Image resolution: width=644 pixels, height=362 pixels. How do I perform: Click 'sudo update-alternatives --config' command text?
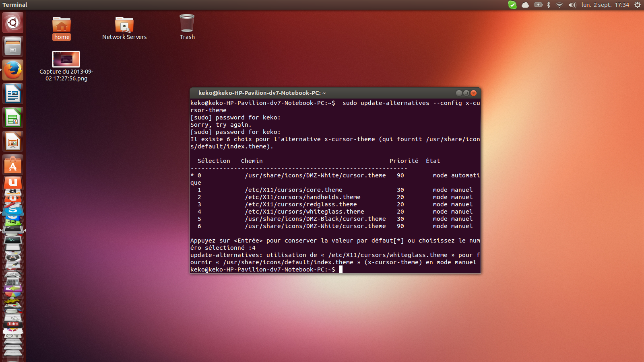(402, 103)
